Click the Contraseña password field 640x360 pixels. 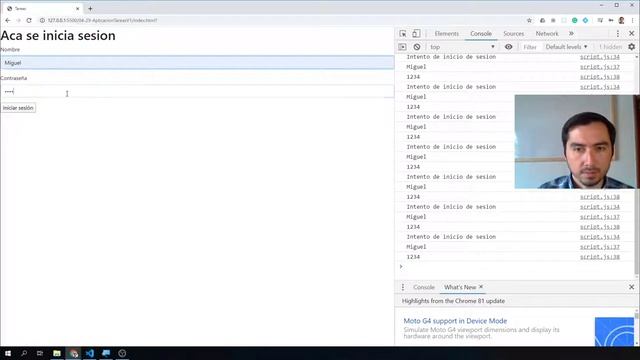pyautogui.click(x=197, y=91)
